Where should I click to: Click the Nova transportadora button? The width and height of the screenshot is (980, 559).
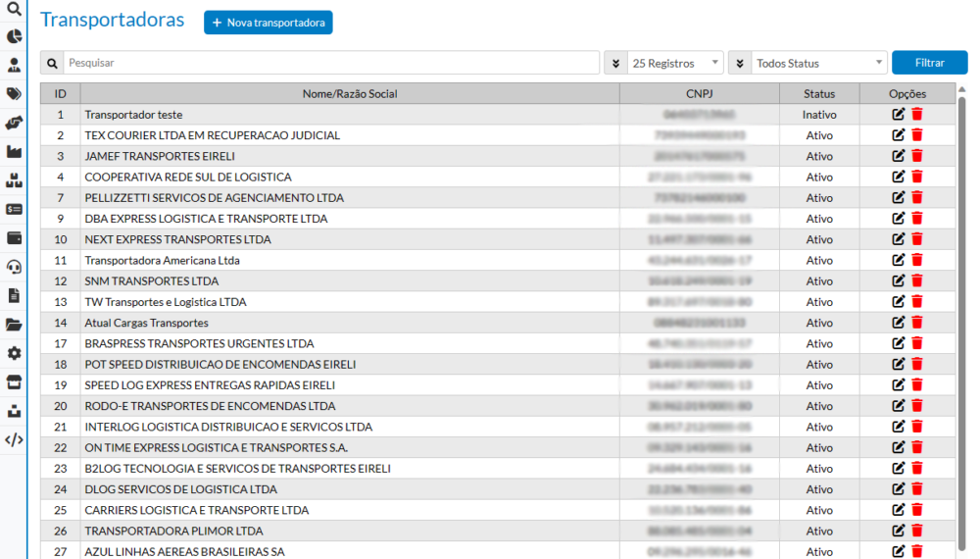[268, 23]
